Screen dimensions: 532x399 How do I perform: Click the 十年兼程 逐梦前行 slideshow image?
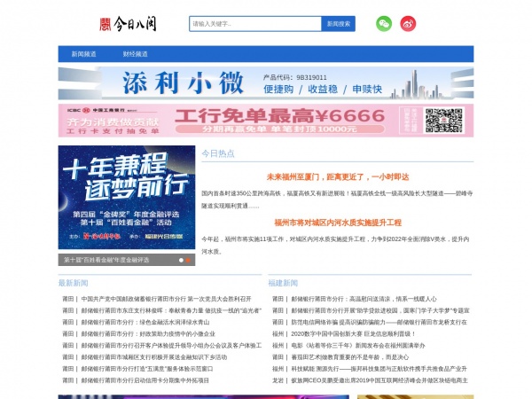tap(127, 198)
